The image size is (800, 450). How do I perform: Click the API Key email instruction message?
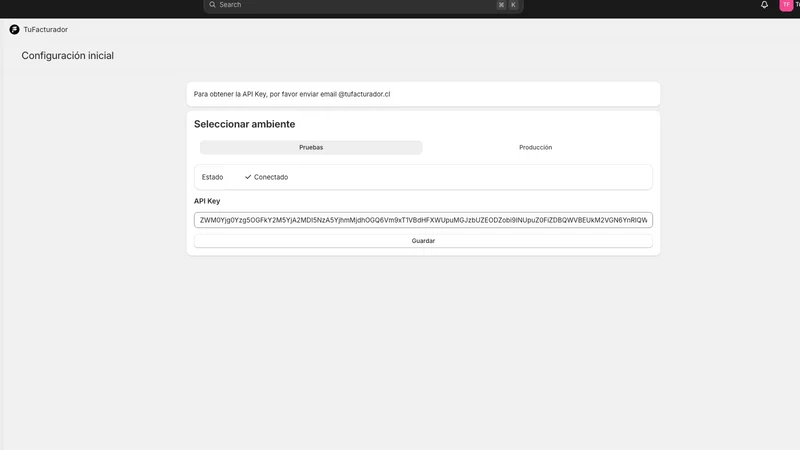292,94
